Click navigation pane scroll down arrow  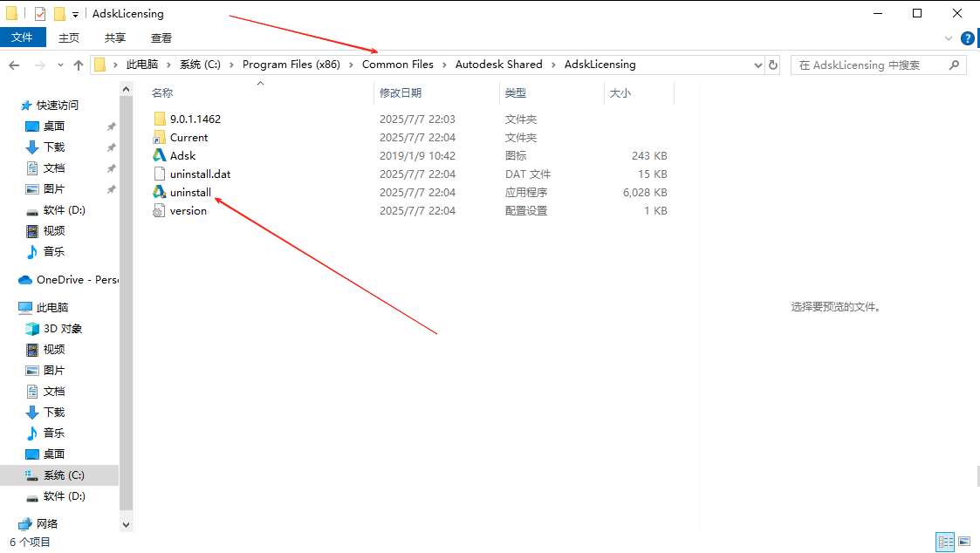point(126,525)
